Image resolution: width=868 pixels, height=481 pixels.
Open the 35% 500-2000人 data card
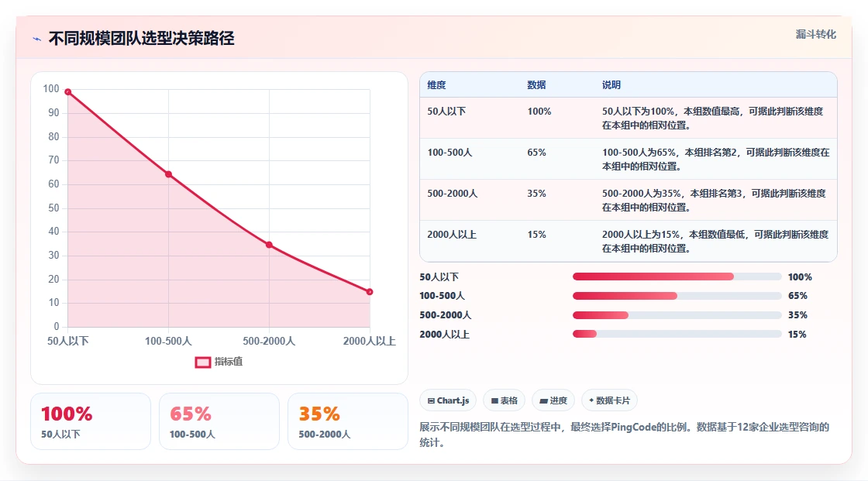(348, 421)
